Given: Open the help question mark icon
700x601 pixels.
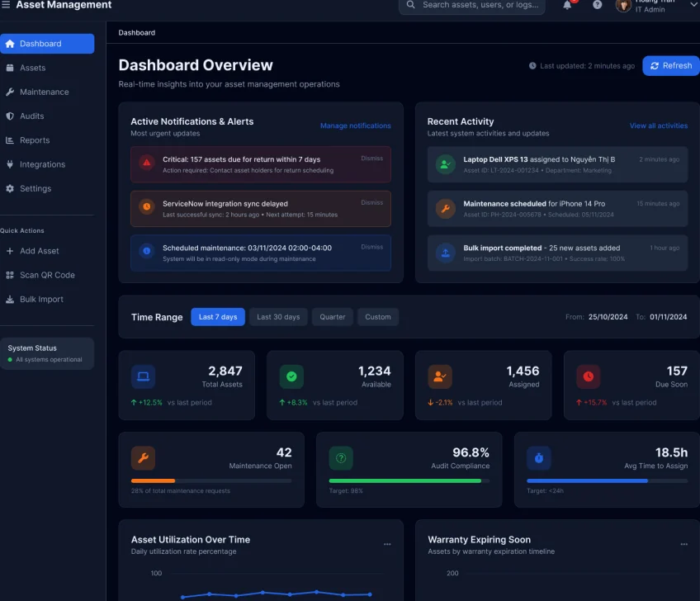Looking at the screenshot, I should 598,4.
